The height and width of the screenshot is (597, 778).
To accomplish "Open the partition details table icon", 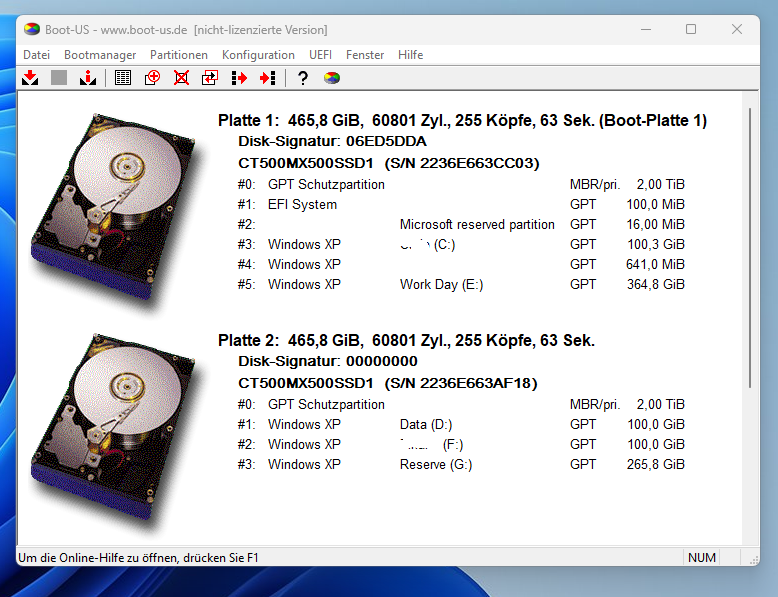I will (123, 78).
